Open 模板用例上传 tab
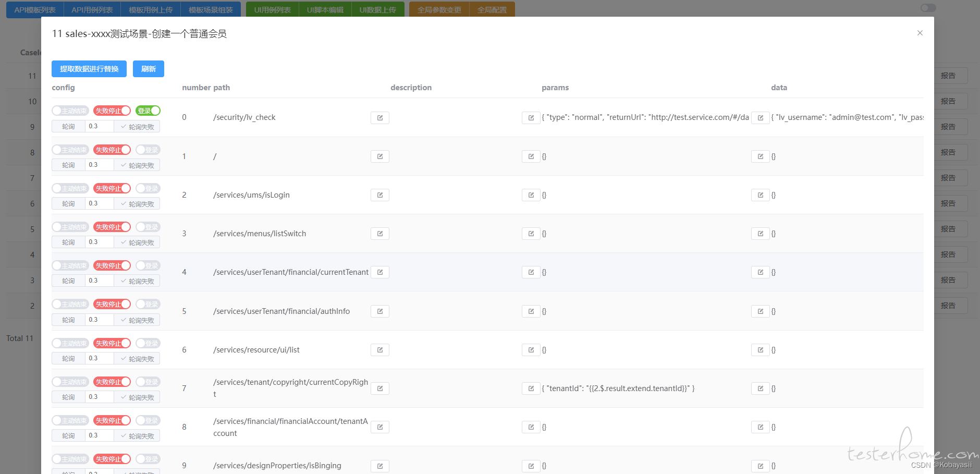Screen dimensions: 980x474 (151, 10)
